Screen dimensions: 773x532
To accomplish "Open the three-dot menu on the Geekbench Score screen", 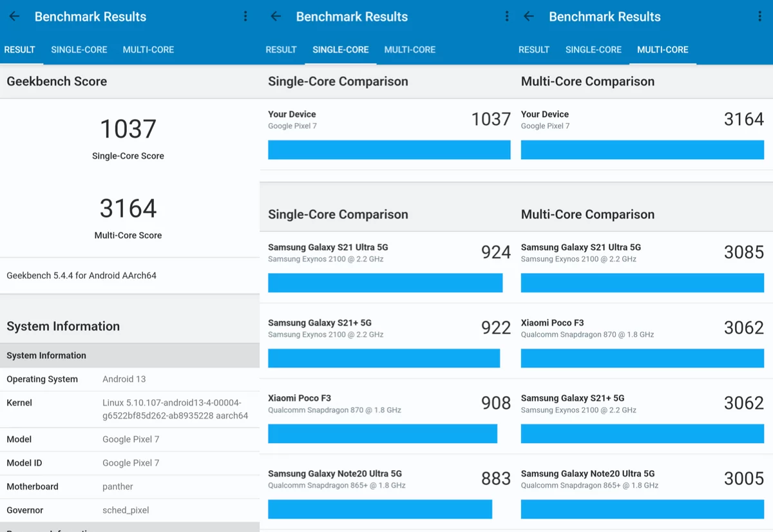I will pos(245,17).
